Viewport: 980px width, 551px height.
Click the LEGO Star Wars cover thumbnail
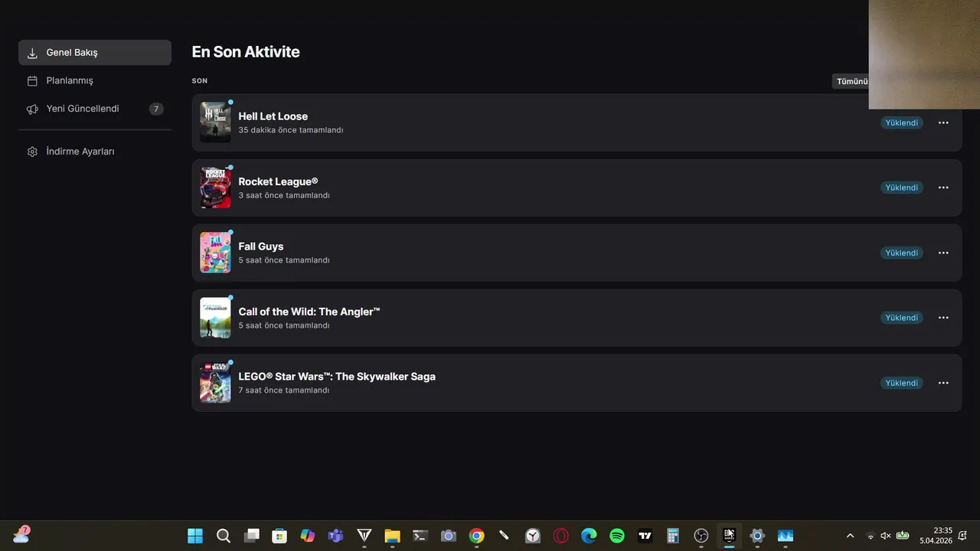(215, 383)
